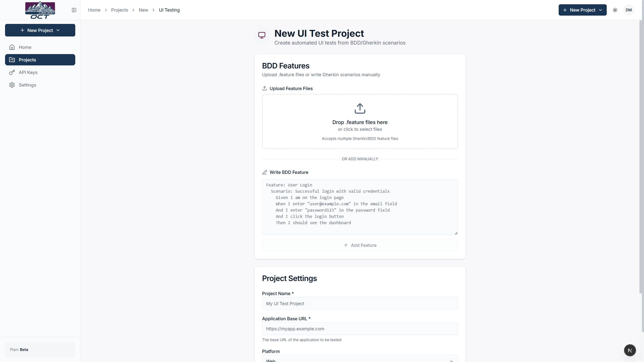Click the Drop .feature files upload zone
The width and height of the screenshot is (644, 362).
point(360,122)
